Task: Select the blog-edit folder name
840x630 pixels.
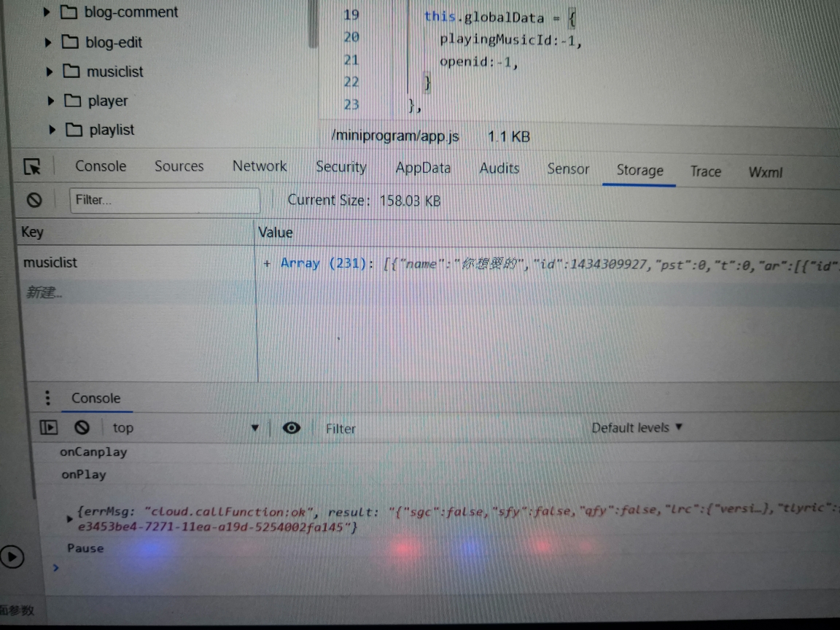Action: point(114,42)
